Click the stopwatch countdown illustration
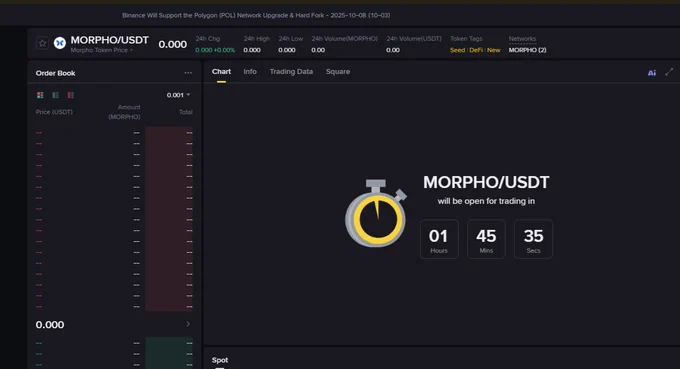This screenshot has width=680, height=369. click(x=376, y=213)
